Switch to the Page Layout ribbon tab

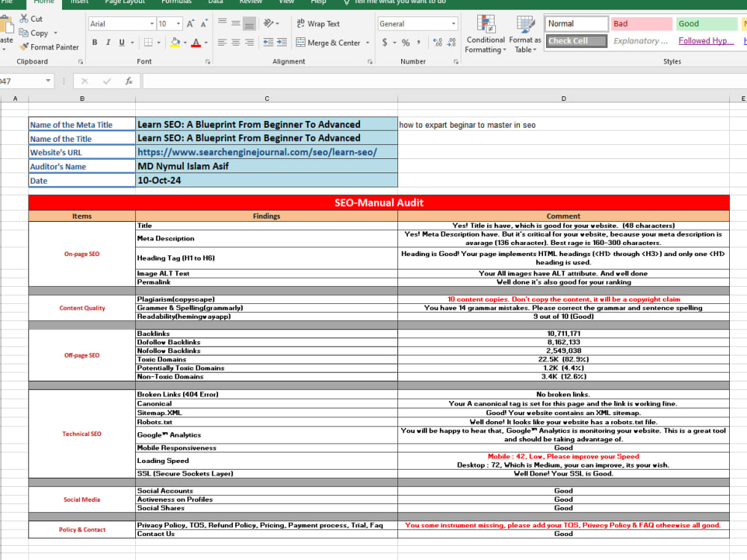[125, 2]
